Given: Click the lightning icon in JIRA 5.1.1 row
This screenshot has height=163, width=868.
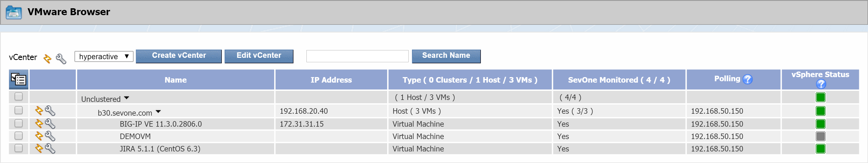Looking at the screenshot, I should coord(39,148).
